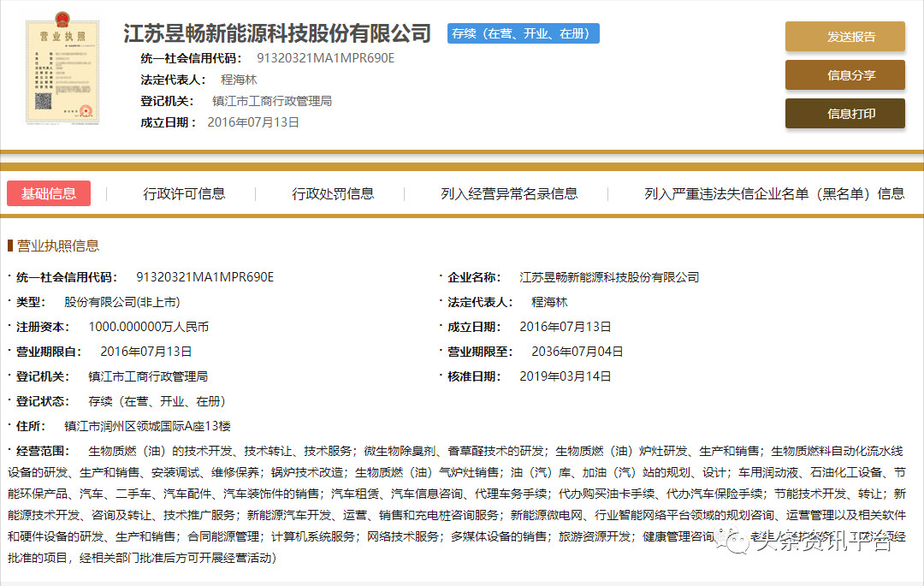Click the address 镇江市润州区领域国际A座13楼
Image resolution: width=924 pixels, height=586 pixels.
pyautogui.click(x=148, y=426)
